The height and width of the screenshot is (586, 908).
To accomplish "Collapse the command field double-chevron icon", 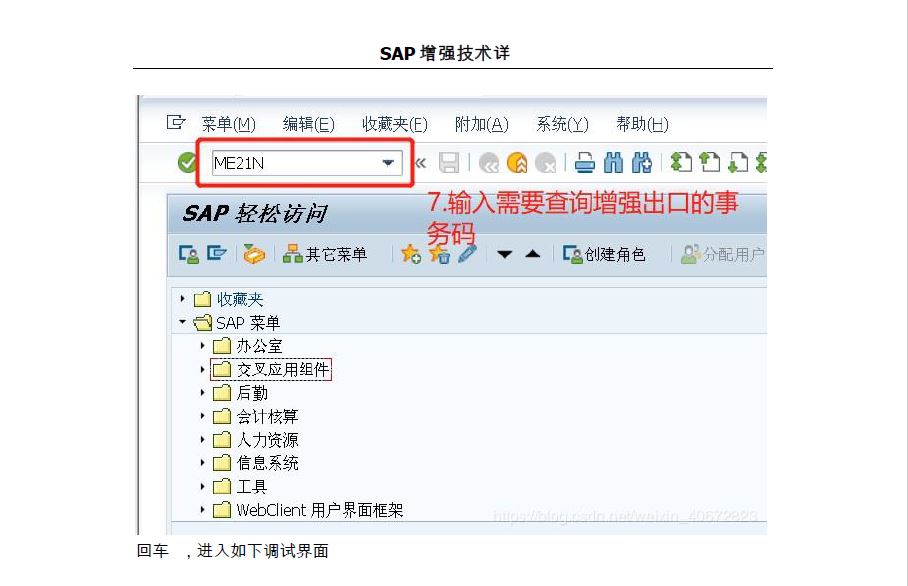I will [x=421, y=163].
